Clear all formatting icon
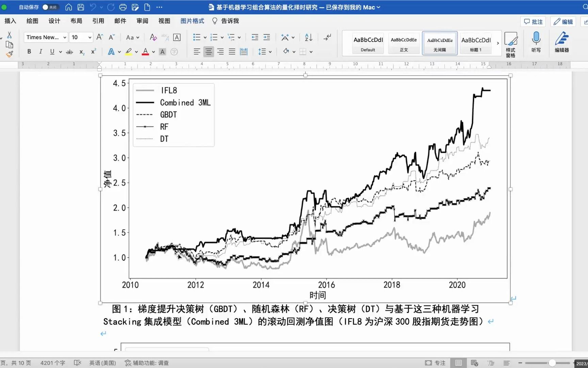The image size is (588, 368). point(153,37)
